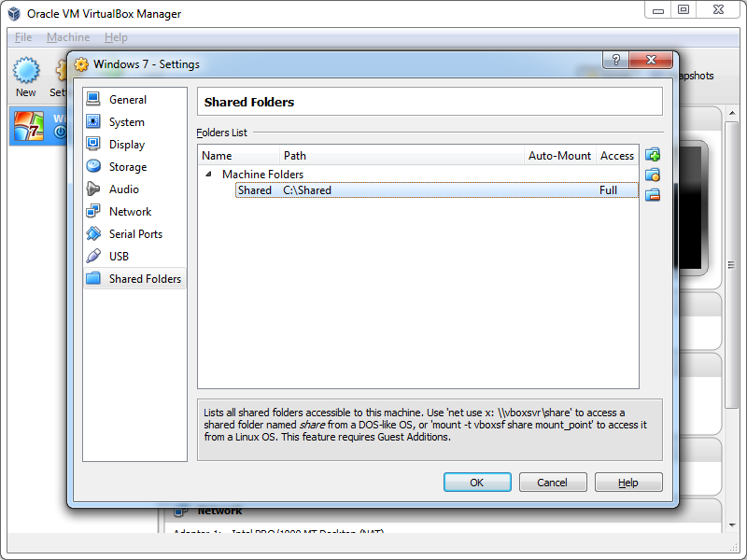Open the General settings category
The height and width of the screenshot is (560, 747).
[127, 100]
